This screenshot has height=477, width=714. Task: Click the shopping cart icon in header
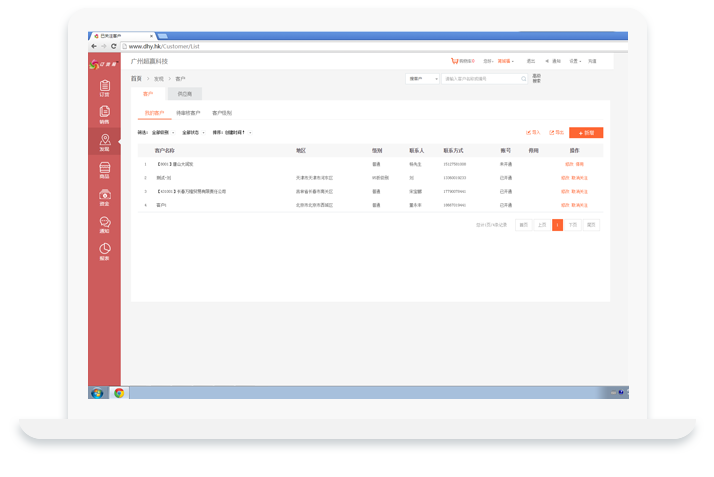(454, 61)
